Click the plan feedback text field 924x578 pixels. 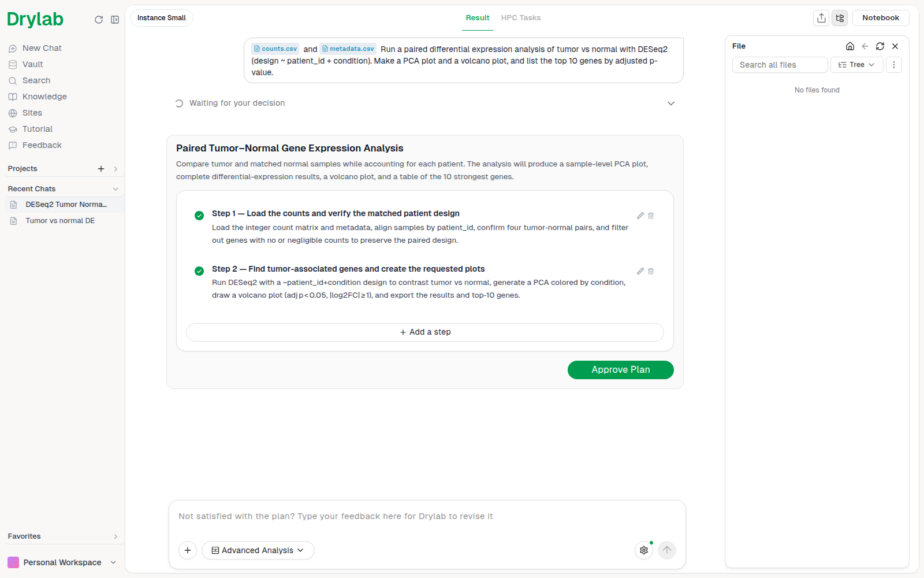point(427,517)
